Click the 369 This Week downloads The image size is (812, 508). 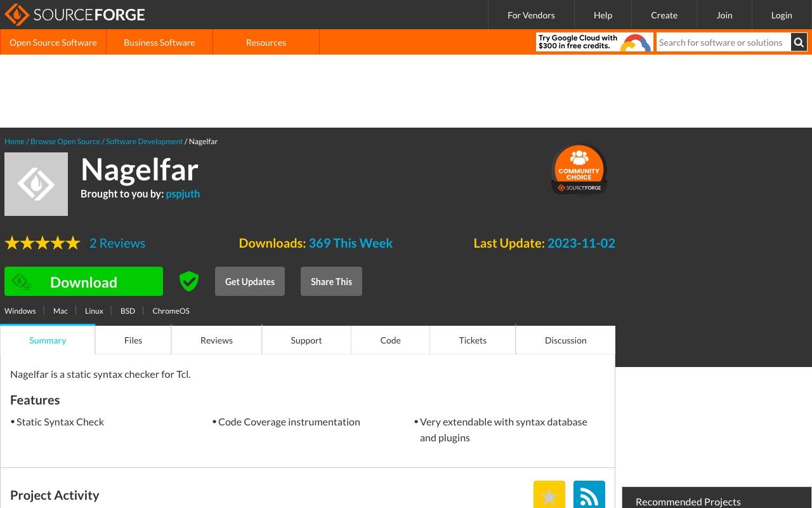[x=351, y=243]
